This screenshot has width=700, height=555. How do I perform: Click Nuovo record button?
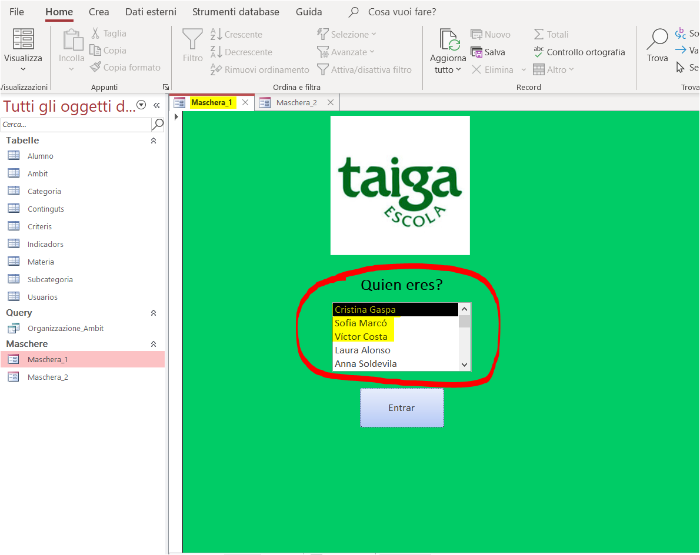click(491, 34)
